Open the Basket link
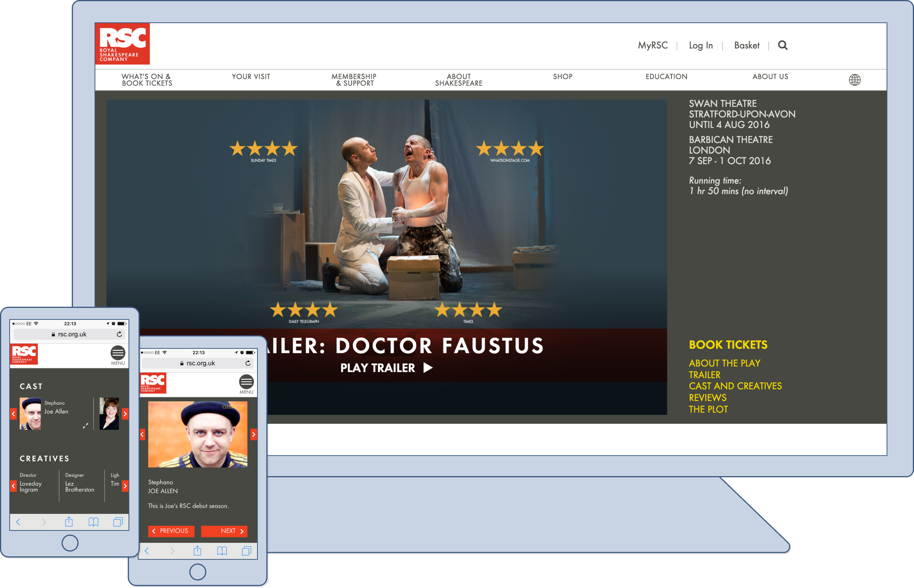Image resolution: width=914 pixels, height=588 pixels. click(746, 45)
